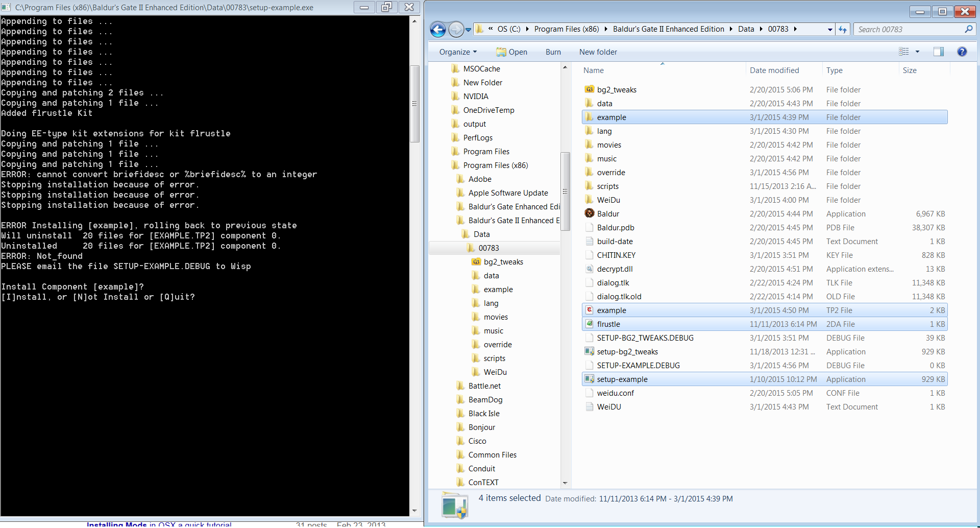Viewport: 980px width, 528px height.
Task: Select the example TP2 file icon
Action: point(589,310)
